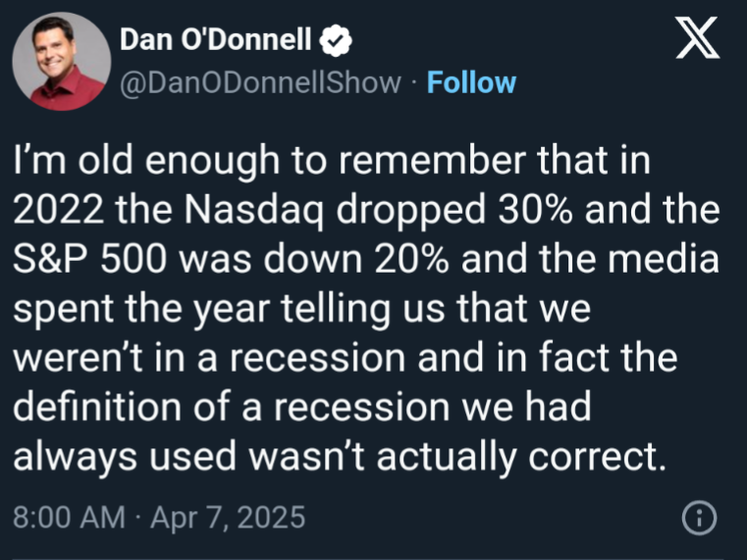Click the S&P 500 text in the tweet
This screenshot has width=747, height=560.
(x=89, y=259)
